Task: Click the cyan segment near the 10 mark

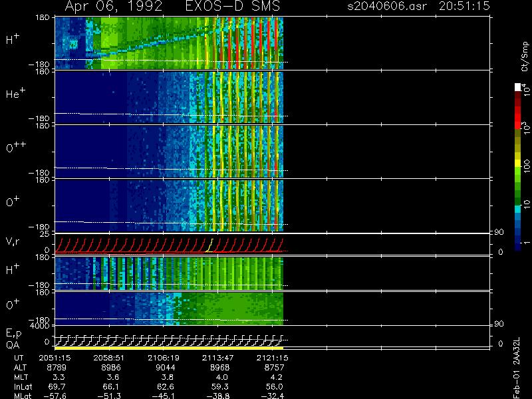Action: 518,209
